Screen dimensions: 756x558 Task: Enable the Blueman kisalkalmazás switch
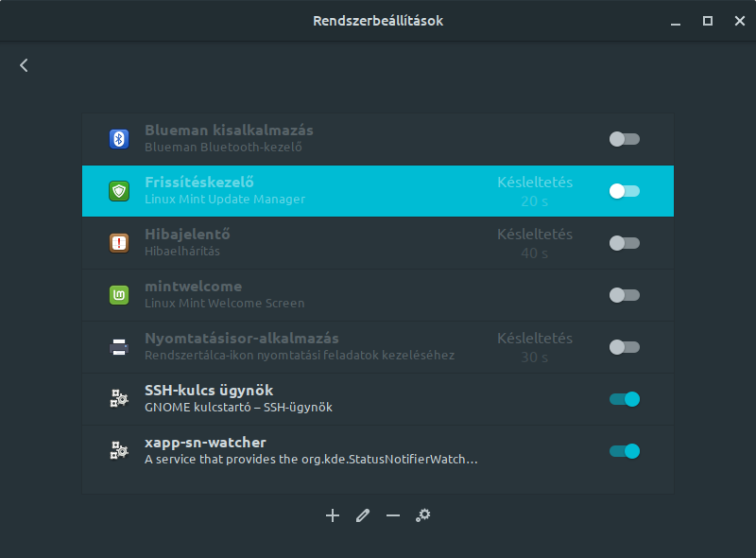pyautogui.click(x=625, y=139)
